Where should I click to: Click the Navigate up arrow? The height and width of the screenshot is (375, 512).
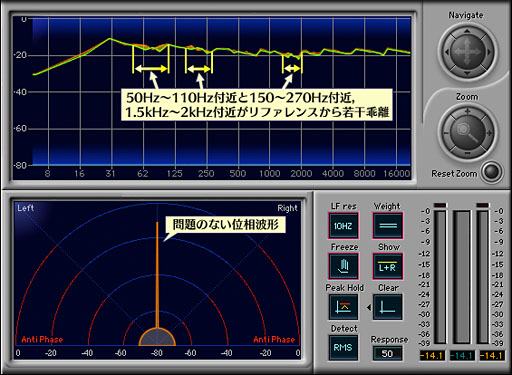[467, 31]
